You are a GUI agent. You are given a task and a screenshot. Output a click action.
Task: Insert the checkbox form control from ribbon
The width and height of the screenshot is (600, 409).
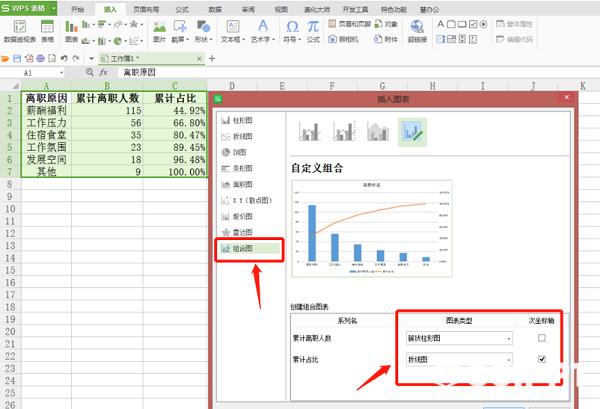(473, 24)
